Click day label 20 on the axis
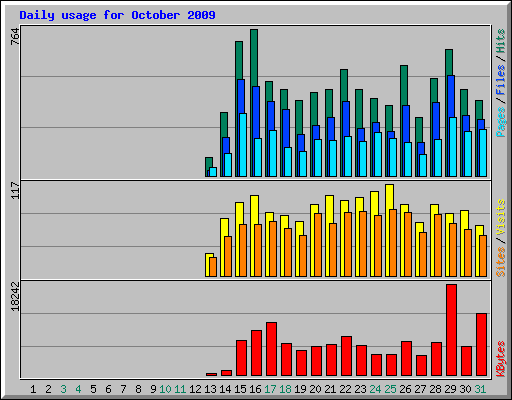This screenshot has height=400, width=512. click(315, 389)
